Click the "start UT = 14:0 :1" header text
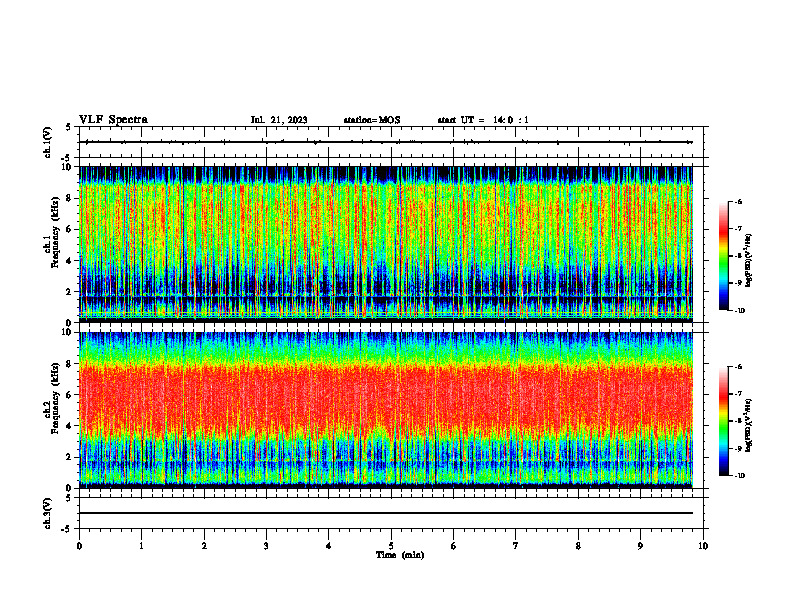The image size is (792, 612). point(483,120)
